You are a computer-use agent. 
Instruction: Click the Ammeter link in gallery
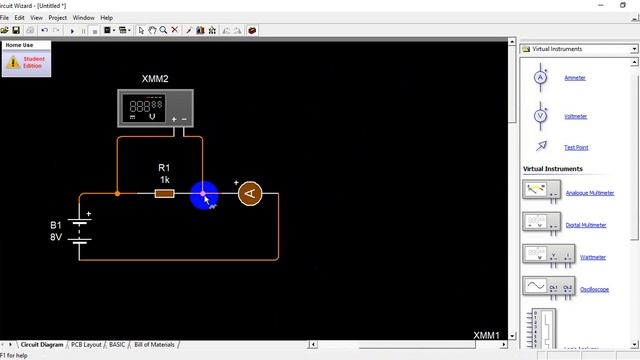click(x=575, y=78)
